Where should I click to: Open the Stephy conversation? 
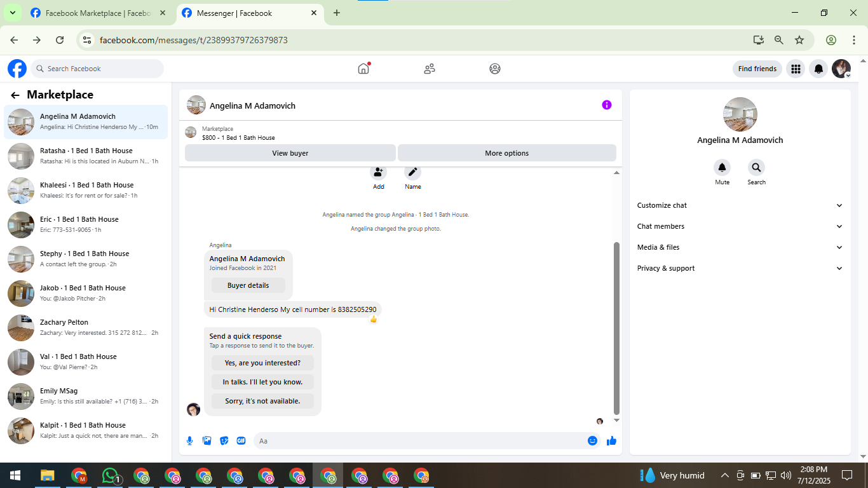(86, 259)
